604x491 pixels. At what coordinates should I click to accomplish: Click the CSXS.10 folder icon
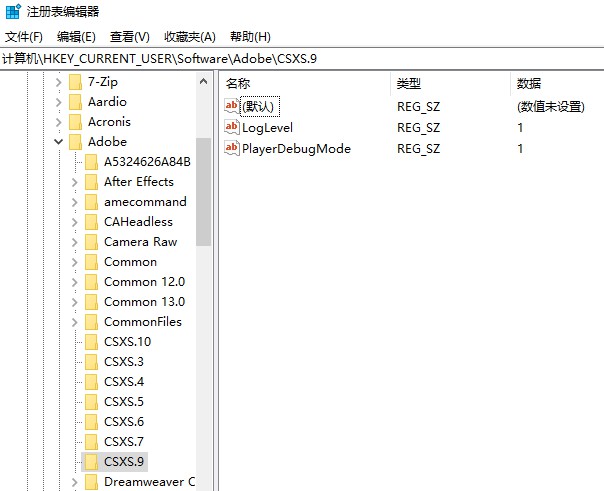[x=91, y=342]
